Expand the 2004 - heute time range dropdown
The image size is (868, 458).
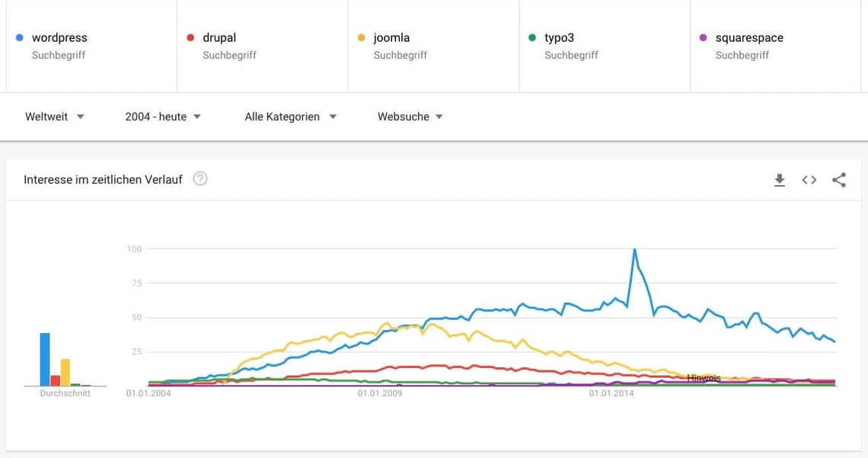pyautogui.click(x=163, y=117)
